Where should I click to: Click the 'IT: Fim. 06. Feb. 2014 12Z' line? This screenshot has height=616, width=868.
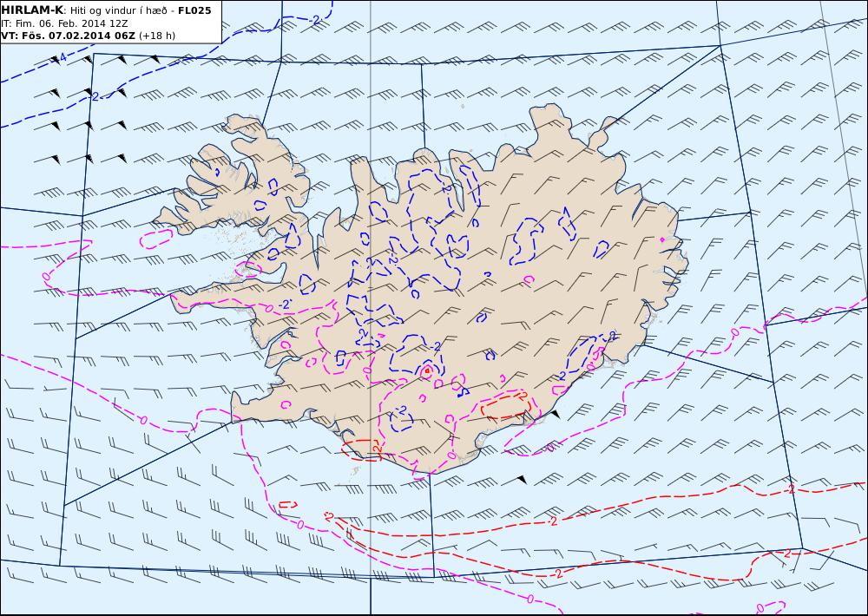click(64, 23)
